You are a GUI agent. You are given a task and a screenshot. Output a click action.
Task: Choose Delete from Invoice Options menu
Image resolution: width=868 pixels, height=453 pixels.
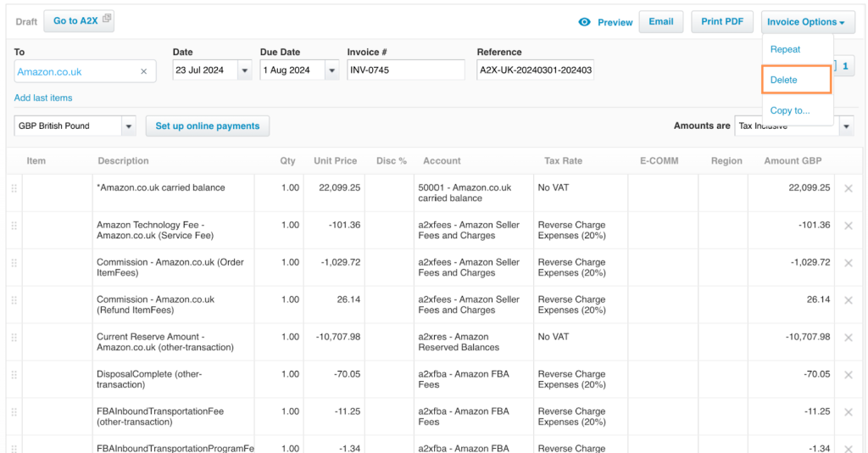[784, 80]
